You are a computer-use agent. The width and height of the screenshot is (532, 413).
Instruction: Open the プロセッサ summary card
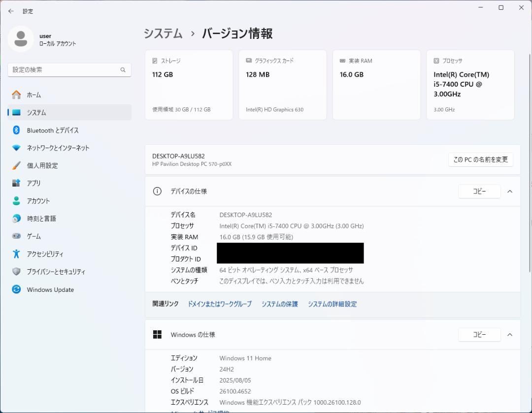(x=470, y=85)
